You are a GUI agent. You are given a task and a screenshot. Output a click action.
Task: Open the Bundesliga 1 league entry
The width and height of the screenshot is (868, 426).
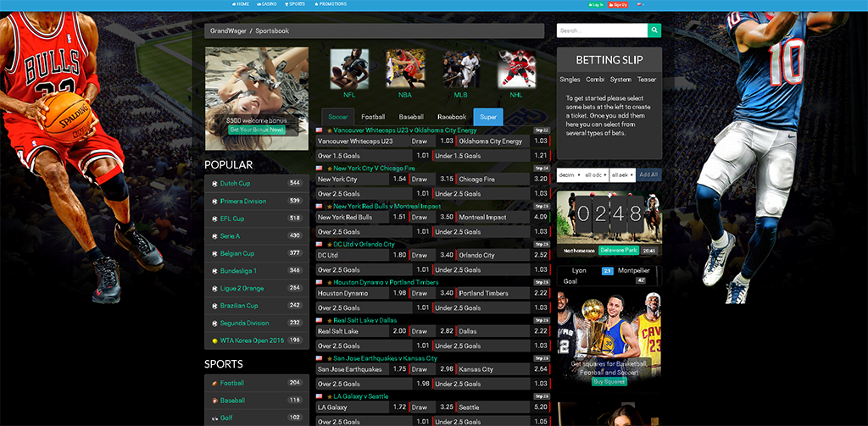(257, 271)
